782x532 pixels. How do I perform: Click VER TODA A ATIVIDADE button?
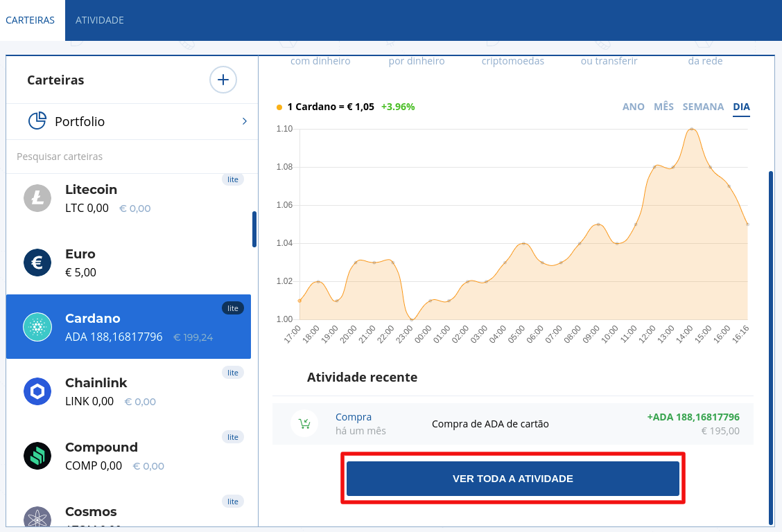point(513,479)
